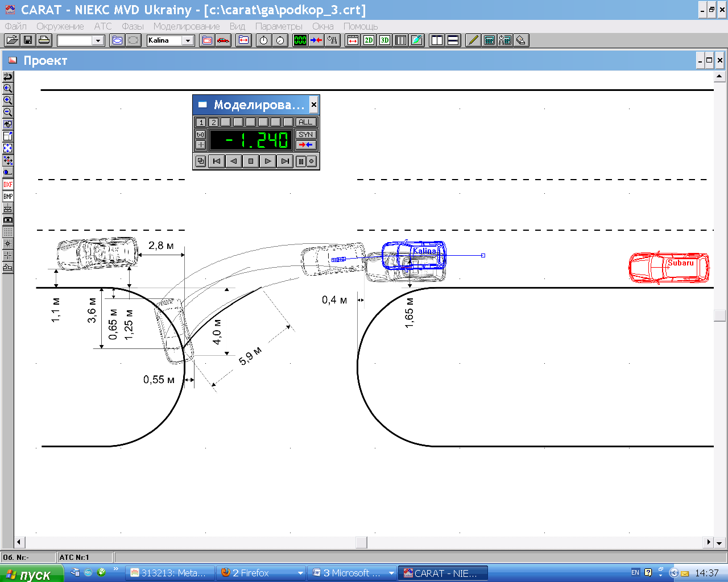Click the red measure distance toolbar icon

[x=353, y=40]
